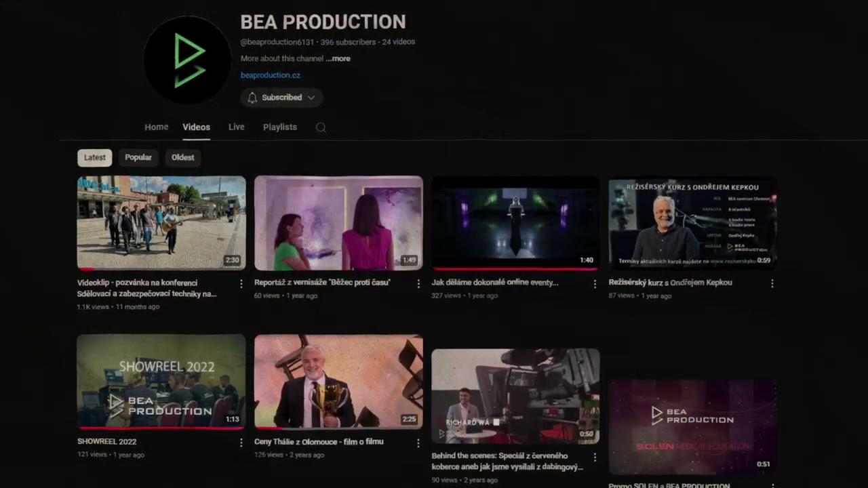Screen dimensions: 868x488
Task: Click the BEA PRODUCTION channel avatar logo
Action: [188, 60]
